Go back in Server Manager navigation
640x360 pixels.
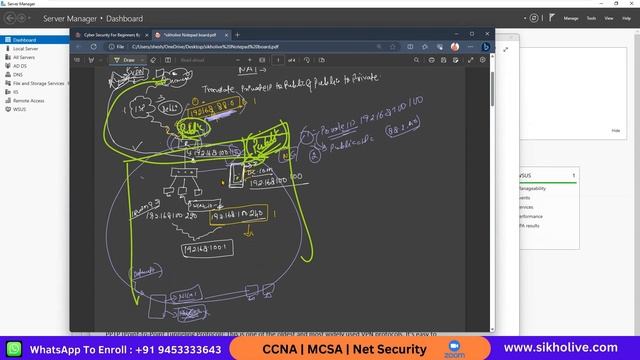click(x=10, y=18)
